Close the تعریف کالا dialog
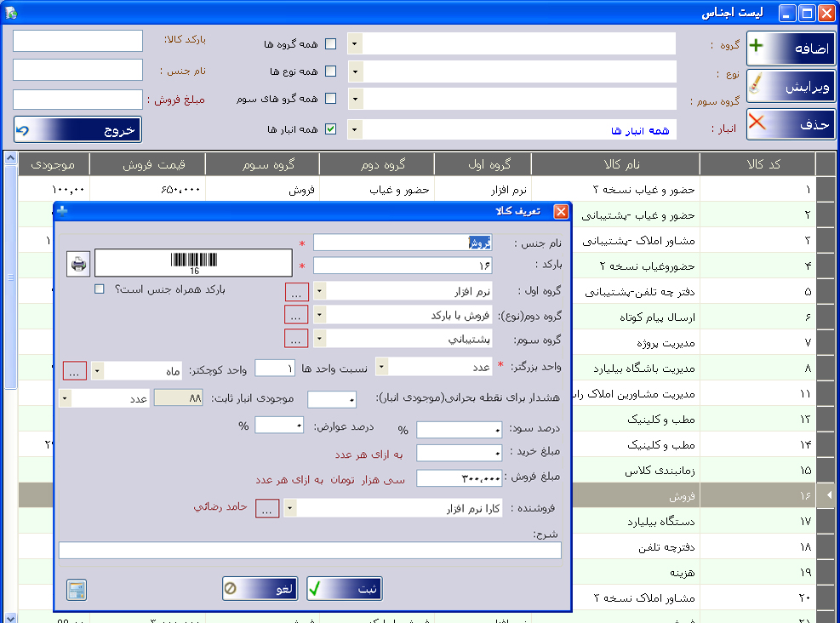Image resolution: width=840 pixels, height=623 pixels. [x=560, y=212]
